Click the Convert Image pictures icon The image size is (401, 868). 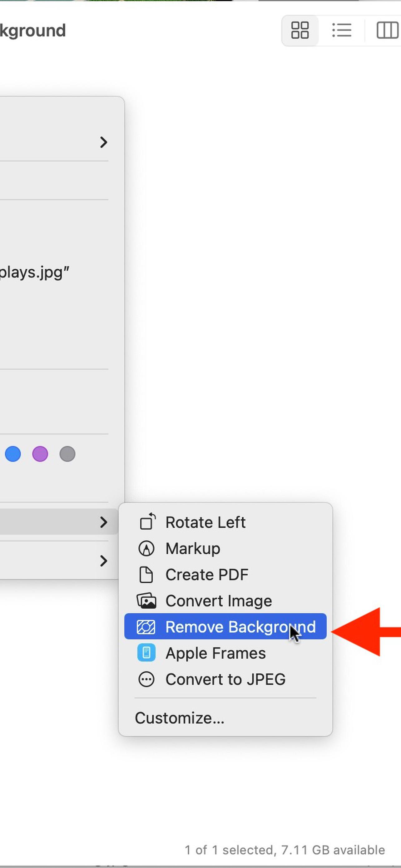point(146,601)
